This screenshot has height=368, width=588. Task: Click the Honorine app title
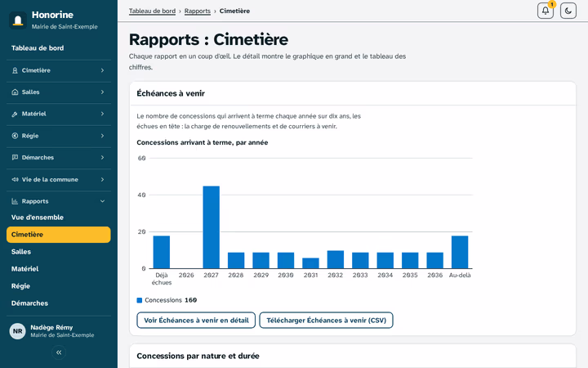click(x=52, y=15)
